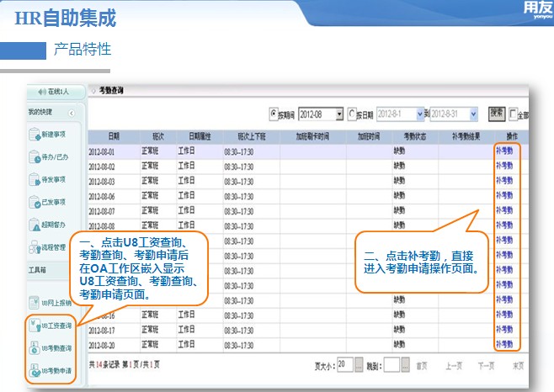Open U8考勤查询 tool icon
The height and width of the screenshot is (392, 554).
(x=35, y=348)
